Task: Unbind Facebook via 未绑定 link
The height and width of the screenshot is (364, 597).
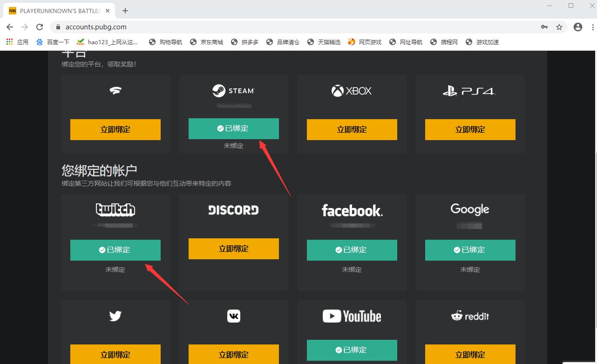Action: (x=352, y=270)
